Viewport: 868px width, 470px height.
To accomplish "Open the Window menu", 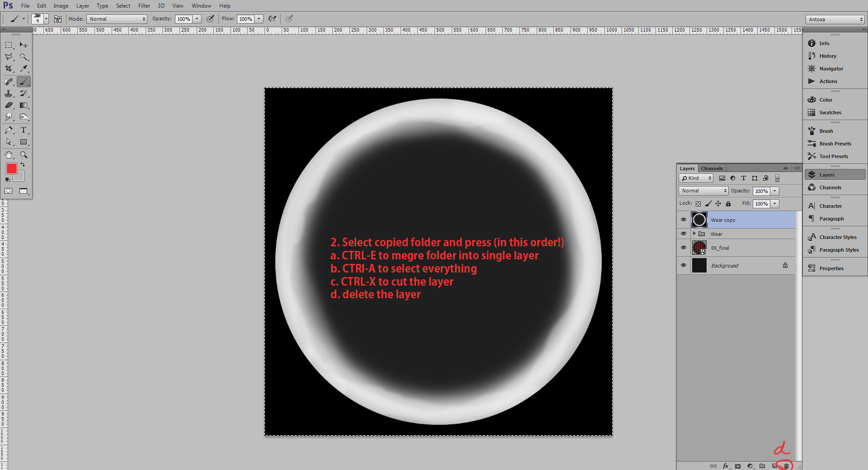I will pos(201,6).
